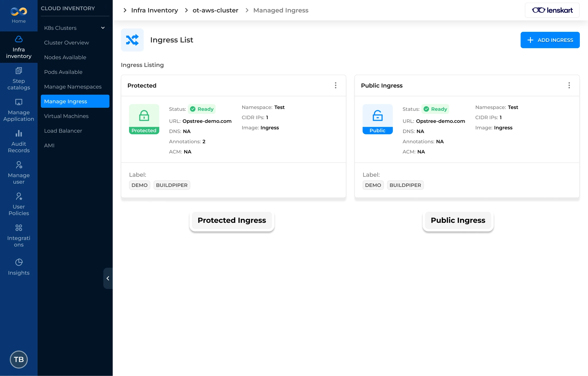Click the lenskart logo button
The height and width of the screenshot is (376, 588).
click(552, 10)
